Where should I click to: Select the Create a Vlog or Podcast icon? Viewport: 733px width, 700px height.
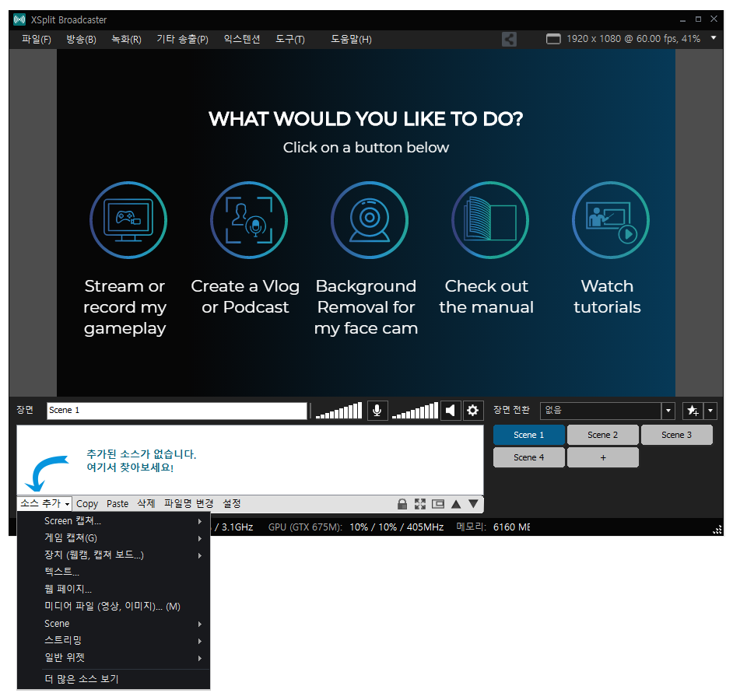[x=249, y=220]
